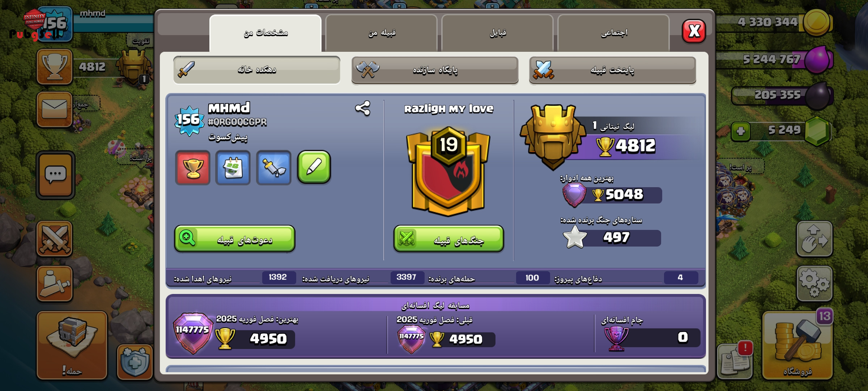The image size is (868, 391).
Task: Tap the crossed swords battle-log icon
Action: click(55, 239)
